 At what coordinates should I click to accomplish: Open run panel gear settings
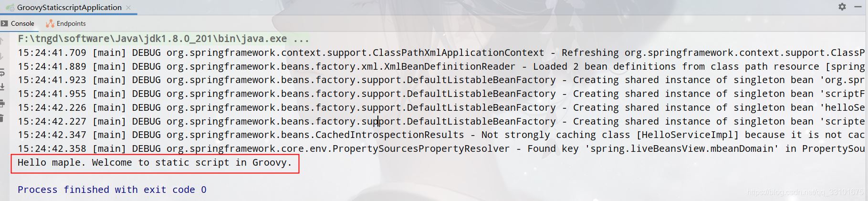click(x=842, y=7)
